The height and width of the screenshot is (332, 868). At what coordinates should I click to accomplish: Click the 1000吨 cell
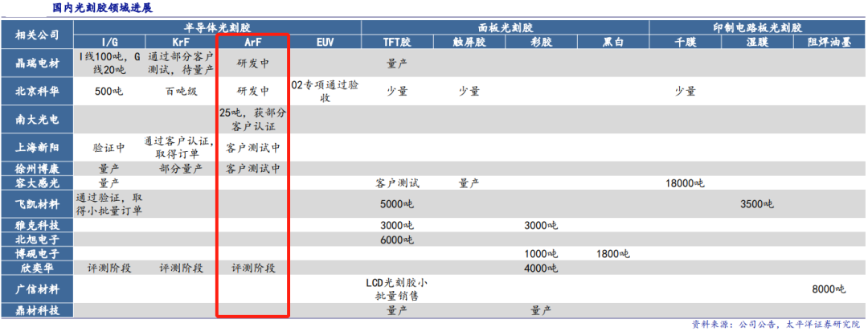[x=541, y=254]
